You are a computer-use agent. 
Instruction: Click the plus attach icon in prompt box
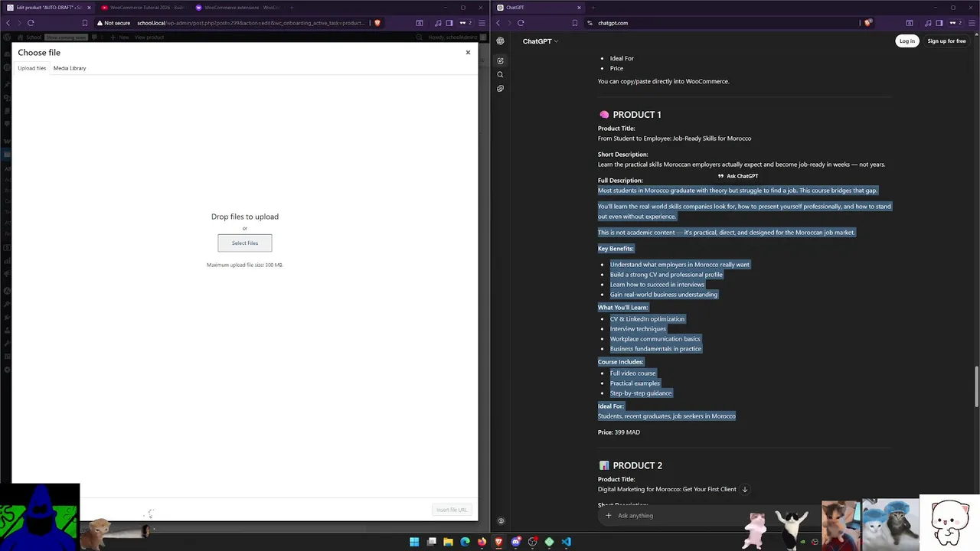(609, 516)
